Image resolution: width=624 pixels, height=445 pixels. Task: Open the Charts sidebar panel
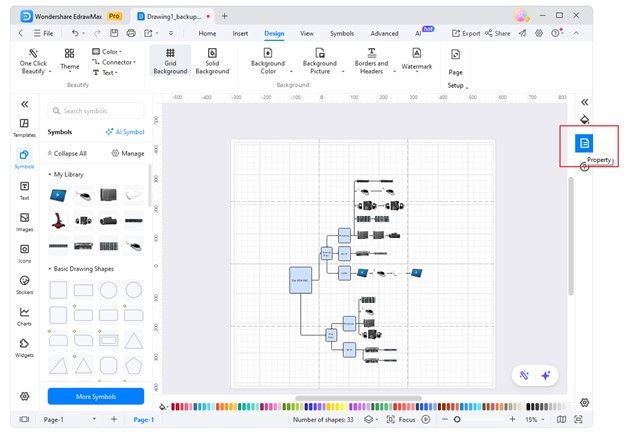tap(24, 316)
